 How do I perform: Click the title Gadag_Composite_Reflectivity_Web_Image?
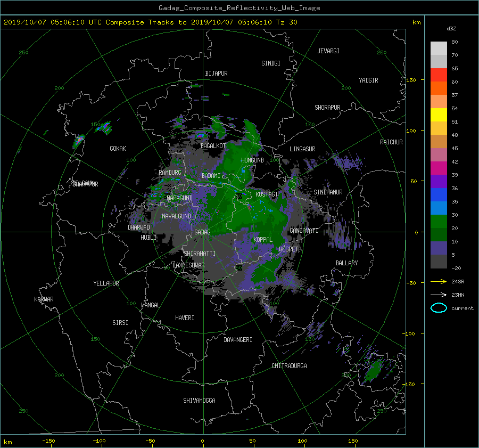click(x=239, y=8)
